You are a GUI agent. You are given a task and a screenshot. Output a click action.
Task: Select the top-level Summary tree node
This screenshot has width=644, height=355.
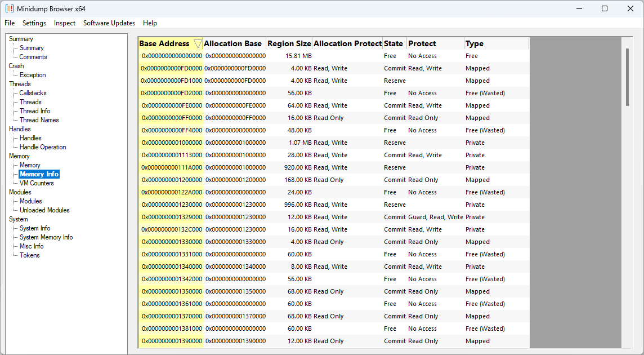coord(21,39)
